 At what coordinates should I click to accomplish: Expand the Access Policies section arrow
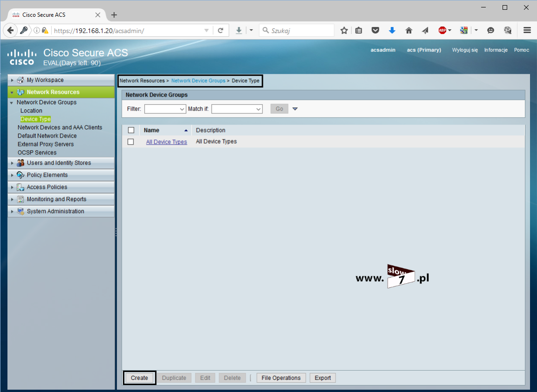12,187
